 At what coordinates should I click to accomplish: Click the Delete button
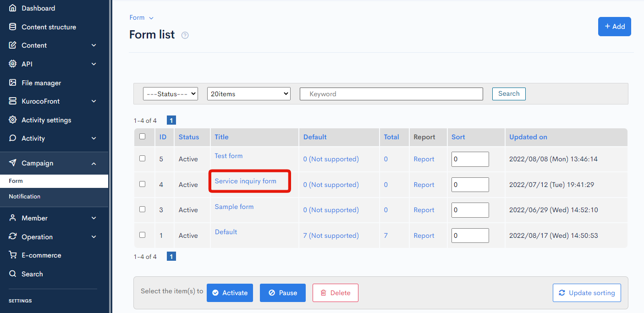click(x=336, y=293)
